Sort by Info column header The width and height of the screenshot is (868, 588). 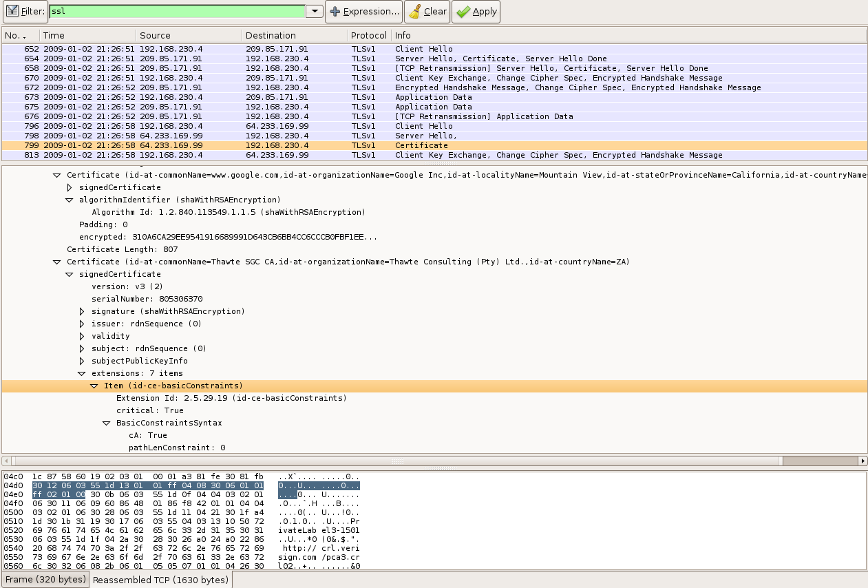coord(629,35)
